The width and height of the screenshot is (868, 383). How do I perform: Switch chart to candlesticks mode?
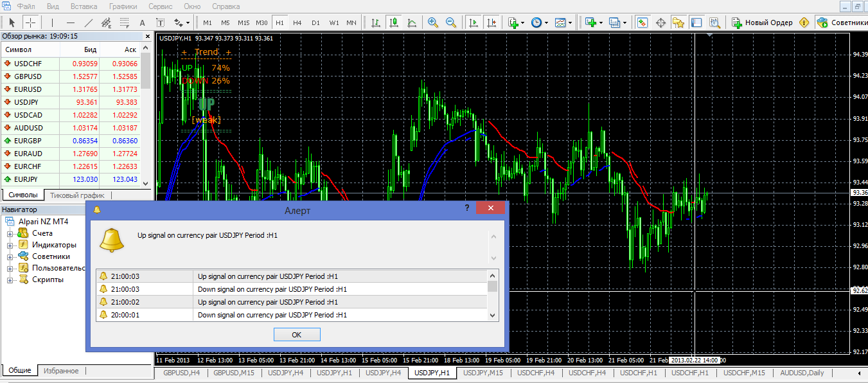(394, 22)
